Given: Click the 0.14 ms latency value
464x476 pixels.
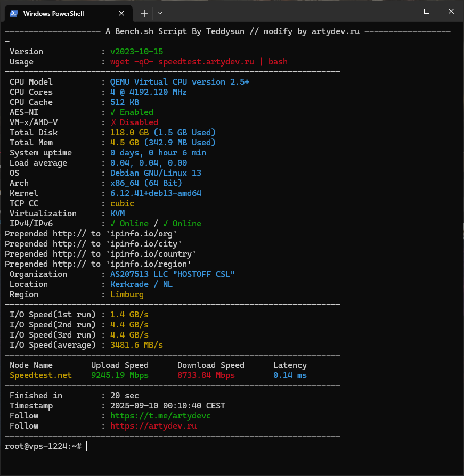Looking at the screenshot, I should point(290,375).
